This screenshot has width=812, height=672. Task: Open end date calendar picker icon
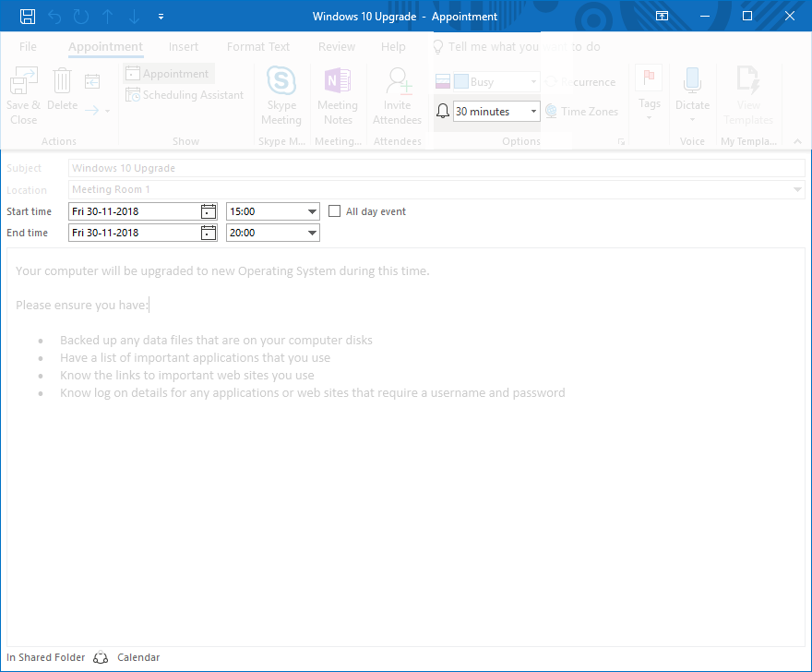[209, 233]
